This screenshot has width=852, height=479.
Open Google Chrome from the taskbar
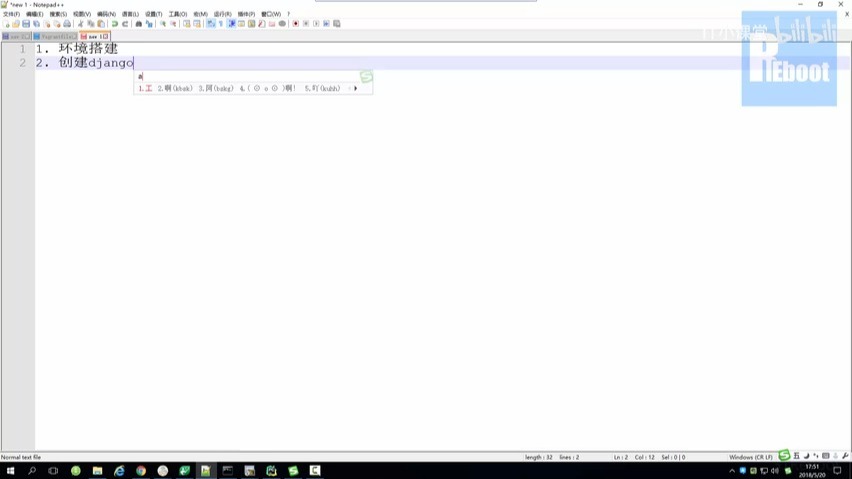pos(141,470)
